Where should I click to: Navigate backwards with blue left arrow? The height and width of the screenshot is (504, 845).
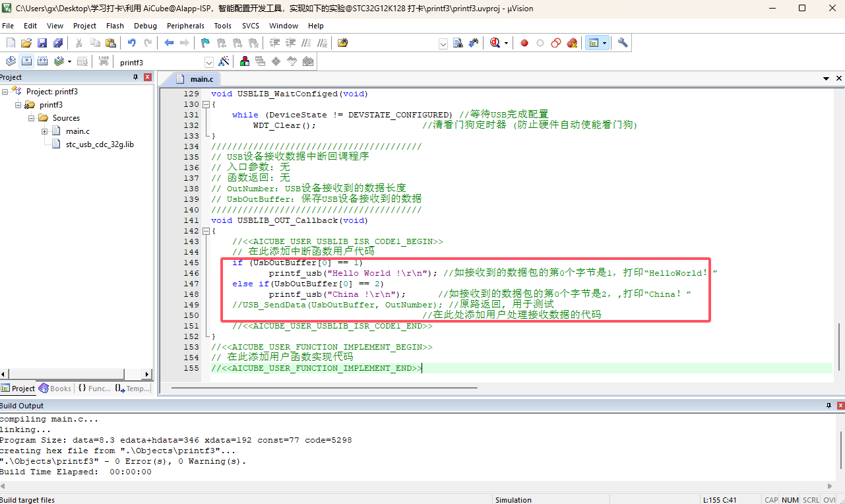pyautogui.click(x=169, y=43)
